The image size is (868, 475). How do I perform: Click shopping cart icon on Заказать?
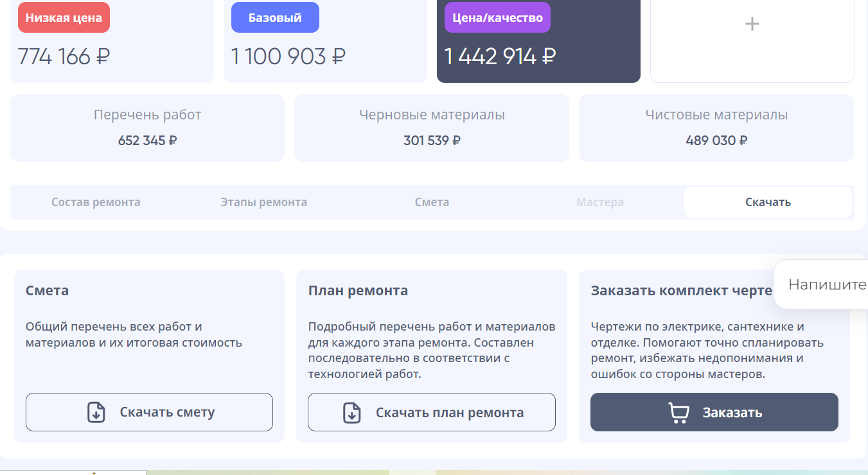(x=678, y=413)
